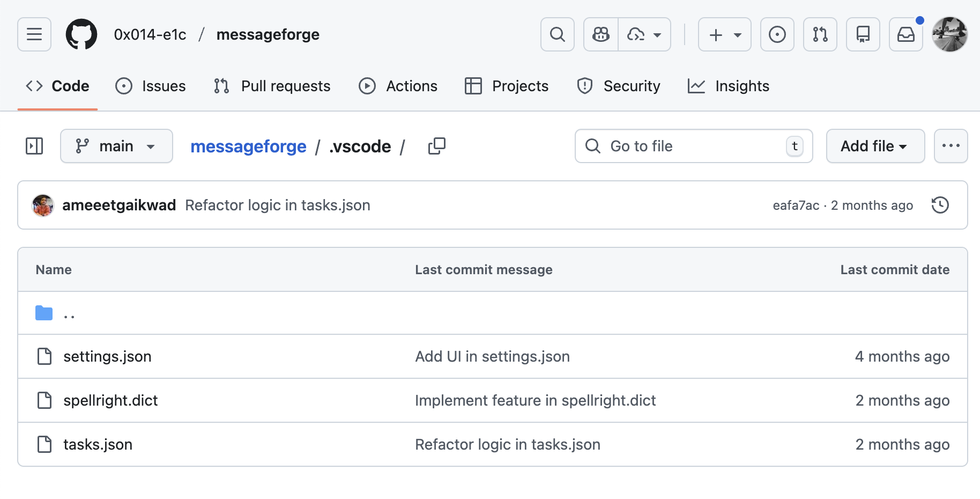Open the create new plus dropdown
The width and height of the screenshot is (980, 499).
pos(725,34)
